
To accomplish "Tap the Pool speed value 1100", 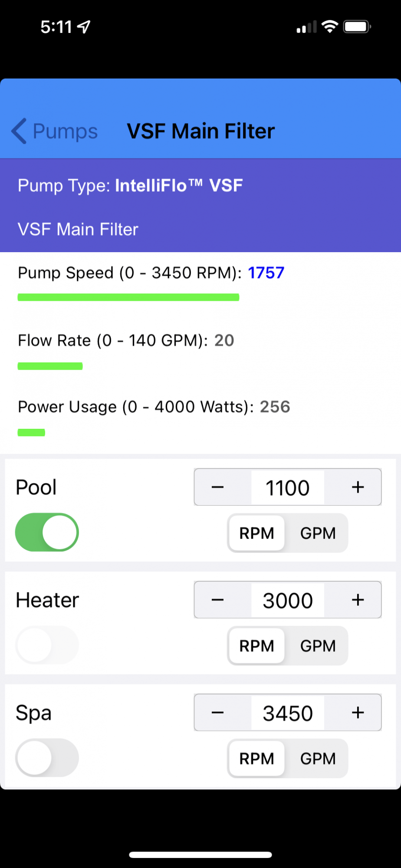I will point(287,488).
